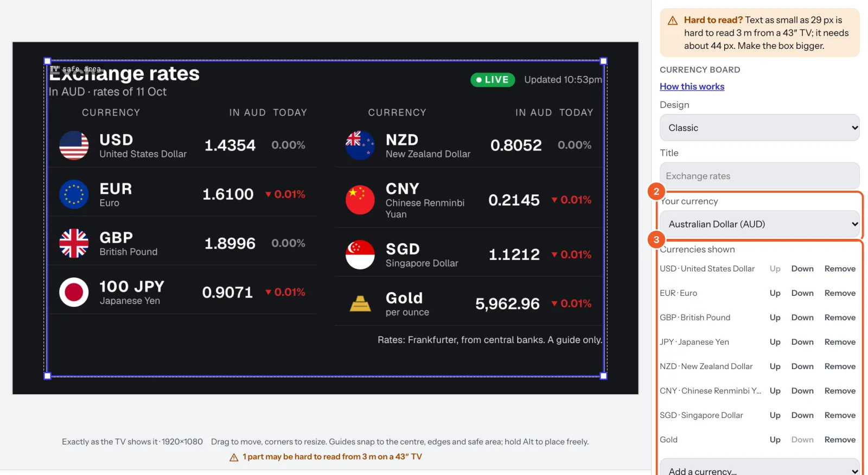868x475 pixels.
Task: Move the EUR Euro row down
Action: pos(802,293)
